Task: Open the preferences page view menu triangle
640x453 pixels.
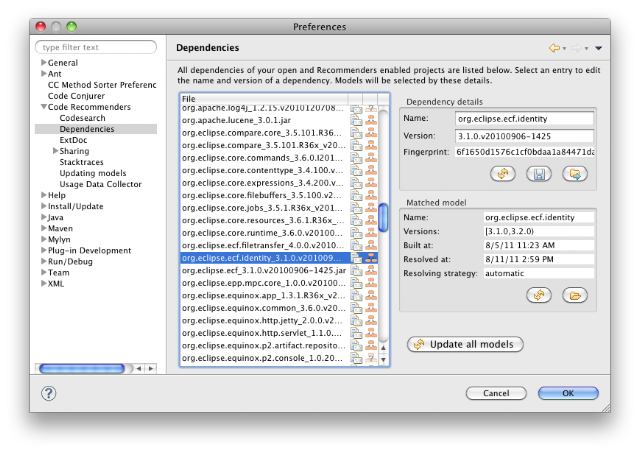Action: (x=598, y=48)
